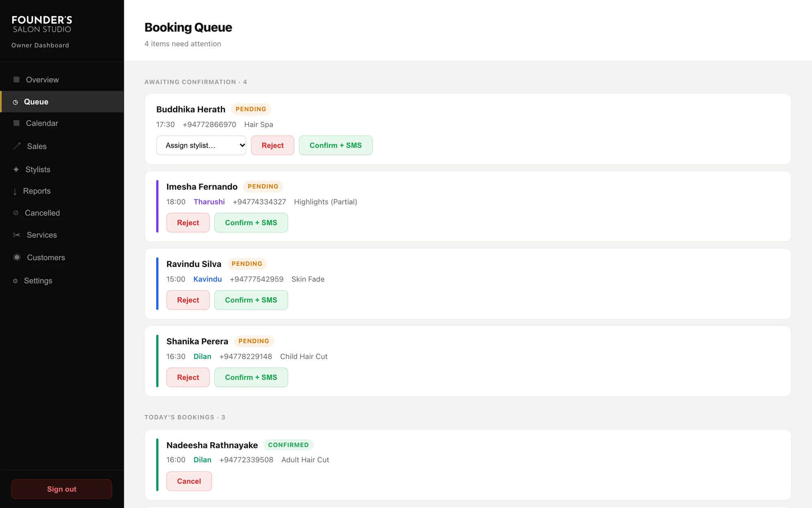Click the customer name Imesha Fernando
812x508 pixels.
[x=202, y=187]
